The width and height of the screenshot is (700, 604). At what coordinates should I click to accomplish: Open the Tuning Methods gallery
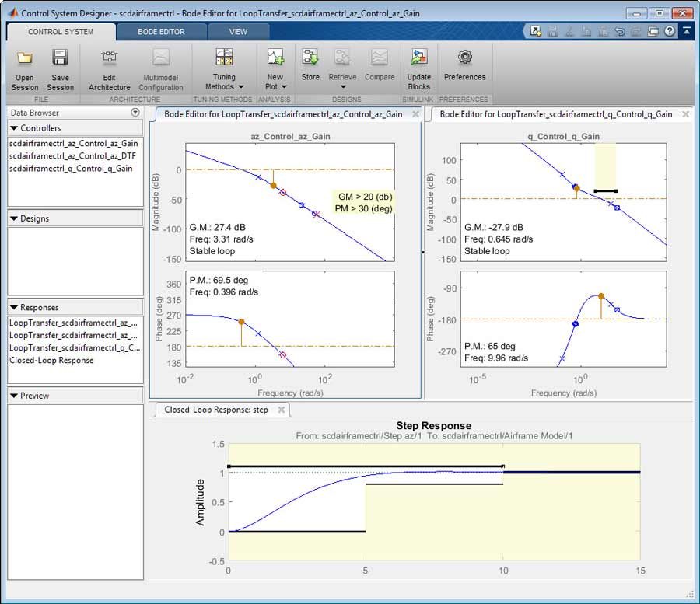click(224, 69)
